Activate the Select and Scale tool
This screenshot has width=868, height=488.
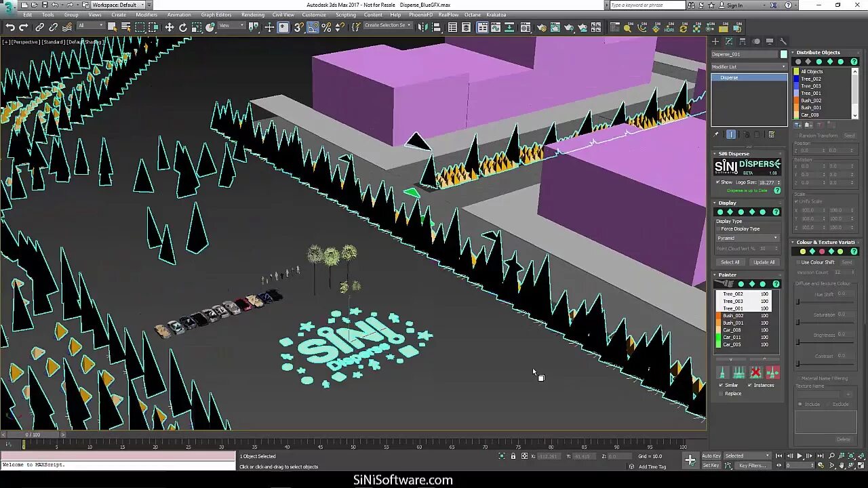pyautogui.click(x=196, y=27)
